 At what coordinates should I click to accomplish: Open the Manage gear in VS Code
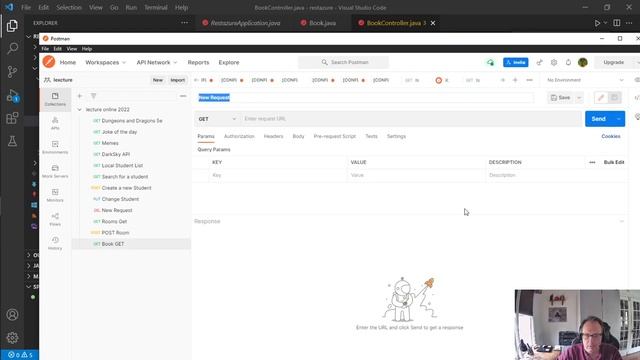click(x=12, y=338)
